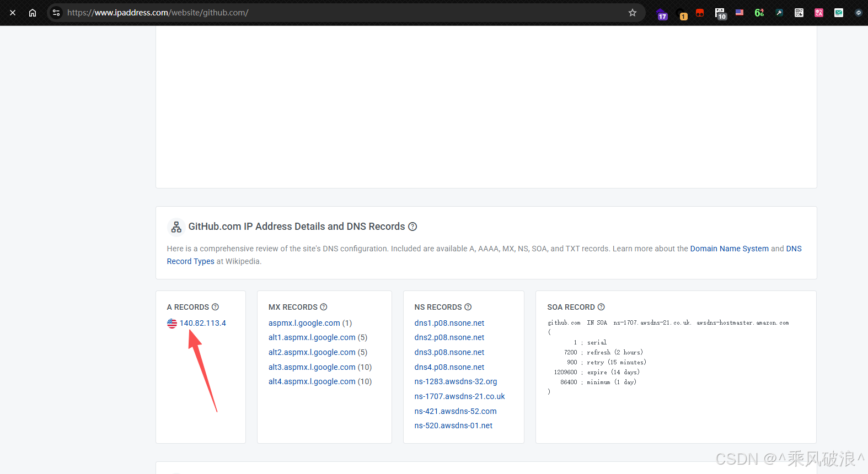Go to the browser home page
The image size is (868, 474).
point(33,13)
